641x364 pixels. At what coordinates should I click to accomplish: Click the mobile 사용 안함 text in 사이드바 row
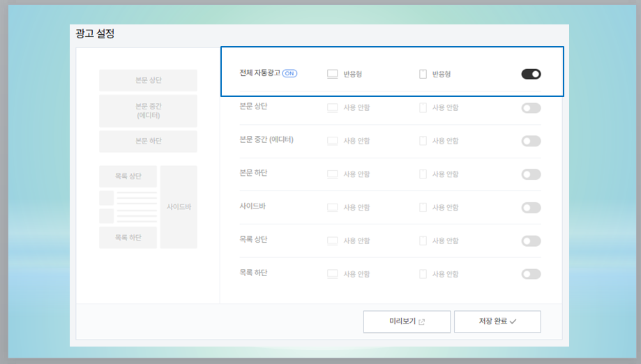click(446, 208)
